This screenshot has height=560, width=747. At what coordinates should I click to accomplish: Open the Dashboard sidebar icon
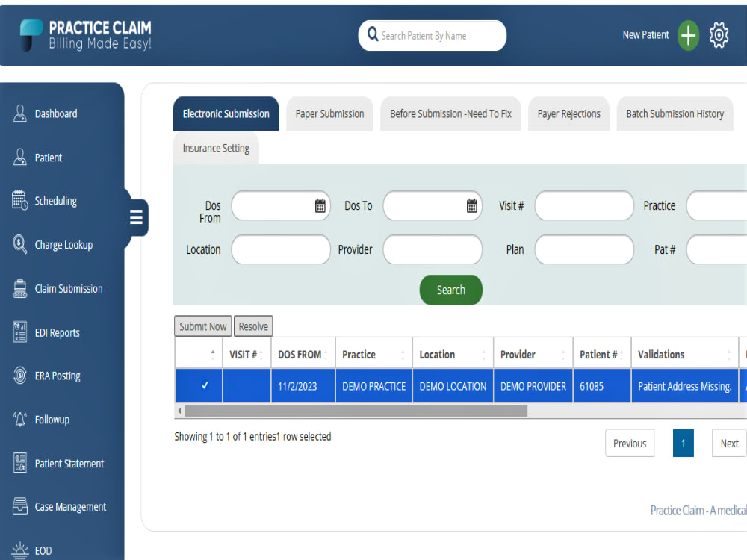(20, 113)
